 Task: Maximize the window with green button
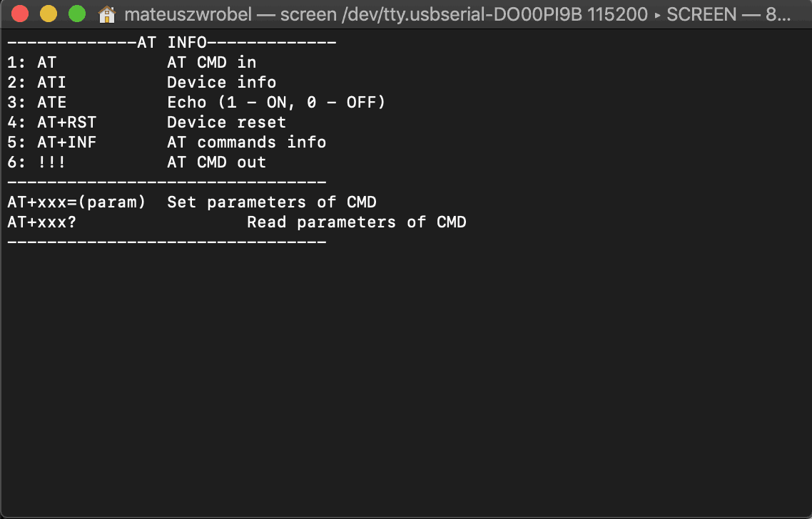point(77,14)
